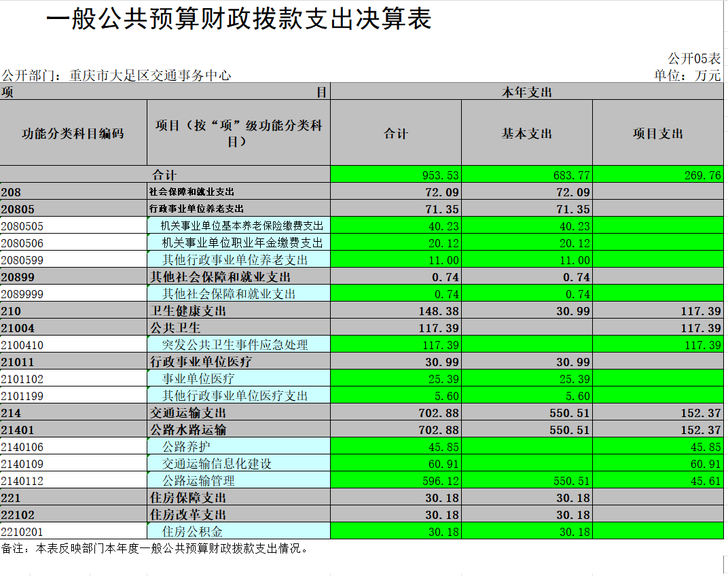Select code cell 20805
This screenshot has width=728, height=576.
(73, 209)
